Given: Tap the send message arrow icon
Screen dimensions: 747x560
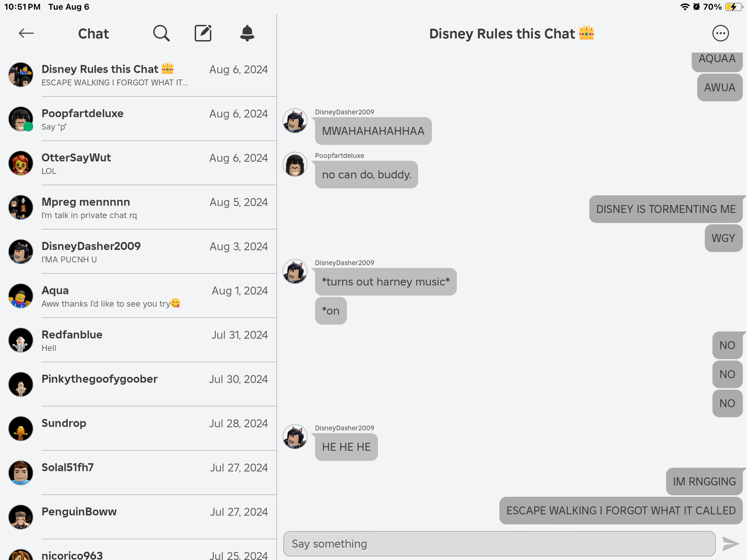Looking at the screenshot, I should point(730,544).
